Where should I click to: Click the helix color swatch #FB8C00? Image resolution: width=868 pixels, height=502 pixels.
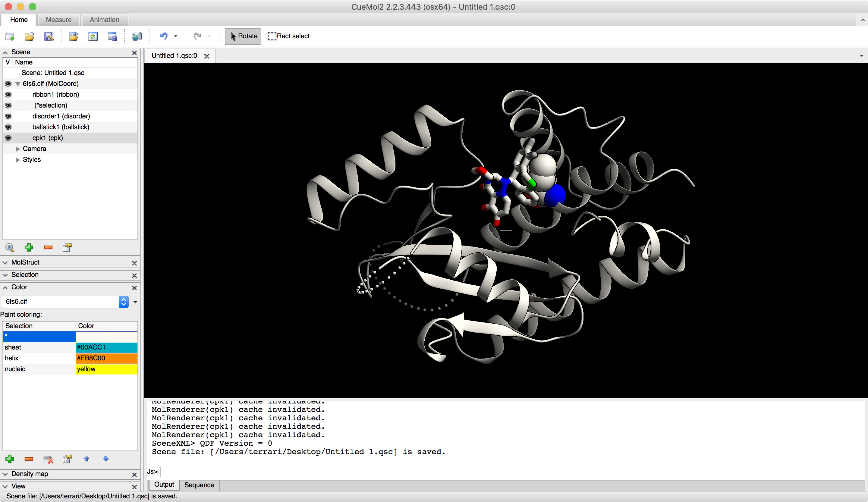(106, 358)
